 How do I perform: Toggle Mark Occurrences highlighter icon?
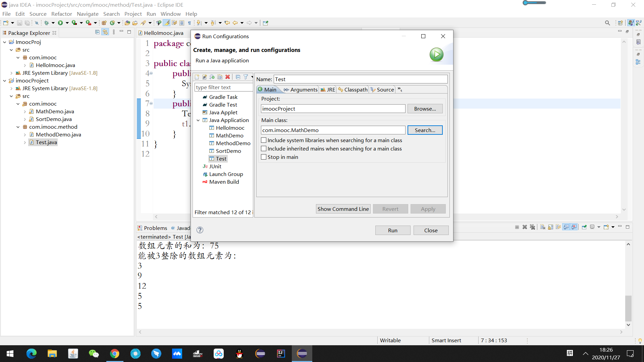167,23
